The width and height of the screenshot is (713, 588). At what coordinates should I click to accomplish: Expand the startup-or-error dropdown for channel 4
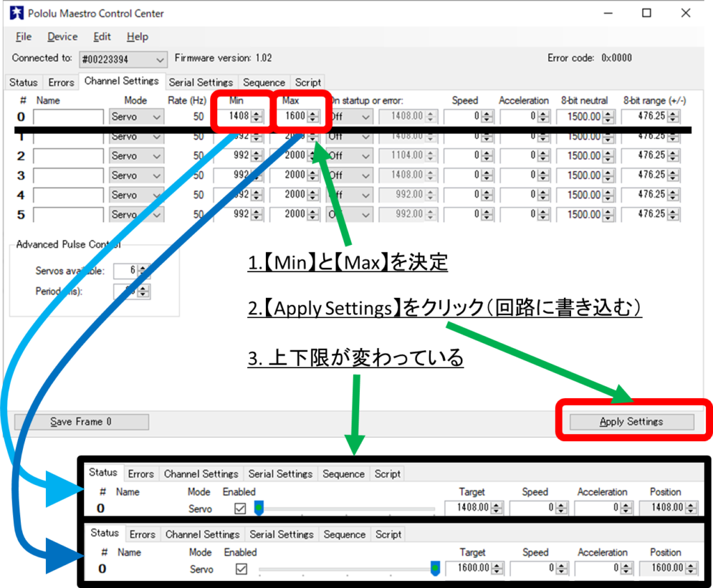point(350,195)
